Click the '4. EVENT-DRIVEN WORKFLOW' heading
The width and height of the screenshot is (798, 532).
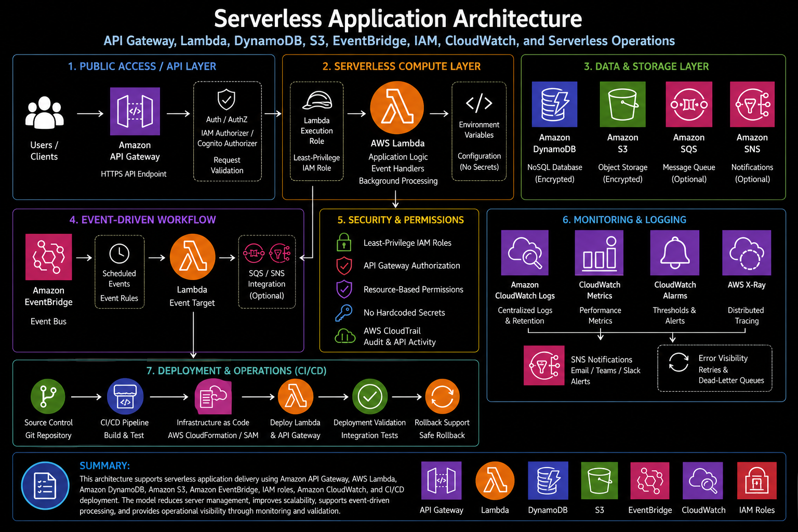tap(142, 220)
